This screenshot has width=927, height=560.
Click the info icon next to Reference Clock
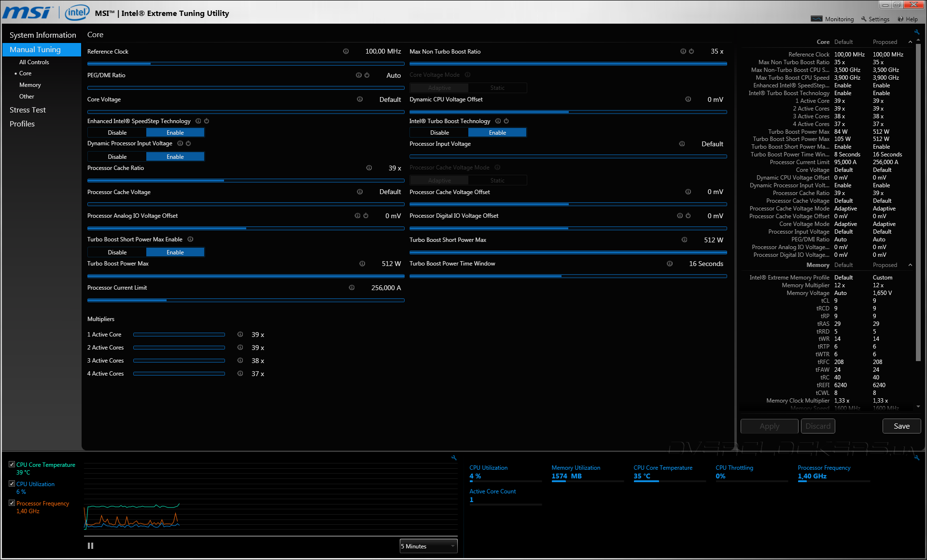346,51
